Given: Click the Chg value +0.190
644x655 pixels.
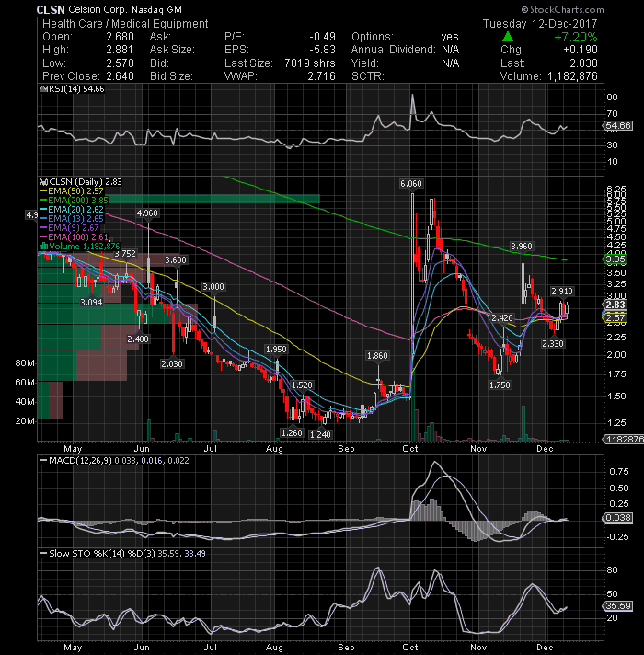Looking at the screenshot, I should point(581,50).
